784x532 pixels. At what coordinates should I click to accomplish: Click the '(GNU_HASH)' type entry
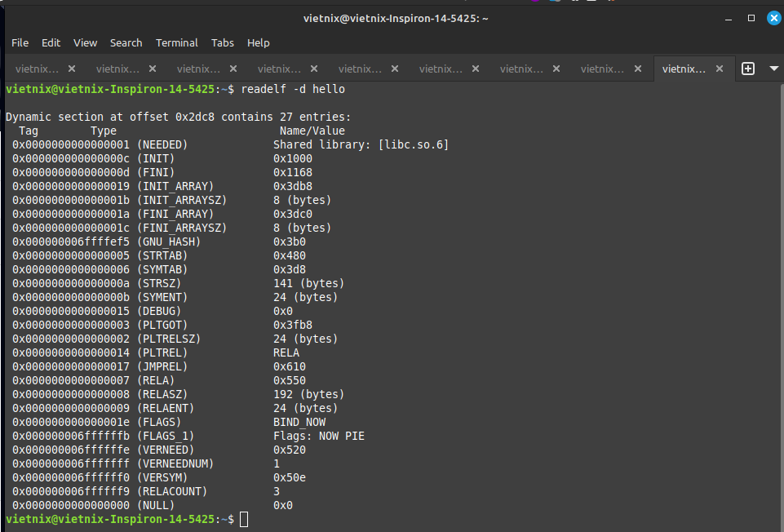point(169,242)
